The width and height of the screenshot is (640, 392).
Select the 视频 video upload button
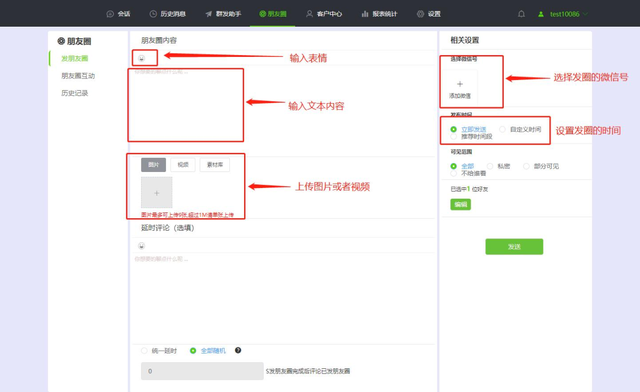click(x=183, y=165)
